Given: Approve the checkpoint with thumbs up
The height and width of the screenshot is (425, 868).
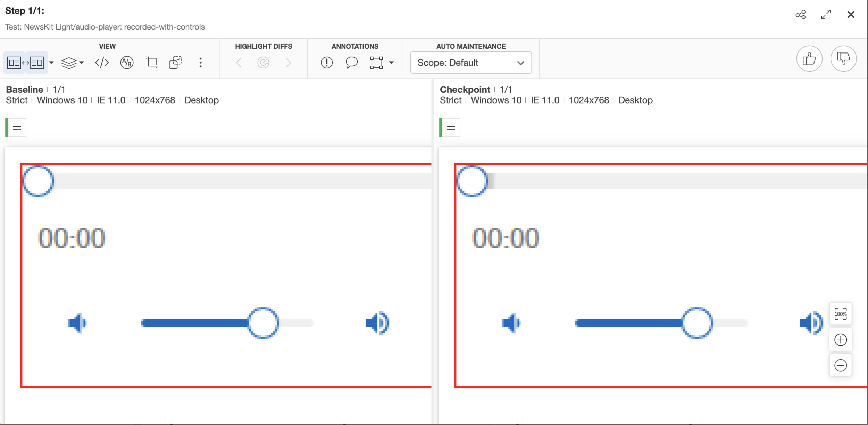Looking at the screenshot, I should pyautogui.click(x=809, y=59).
